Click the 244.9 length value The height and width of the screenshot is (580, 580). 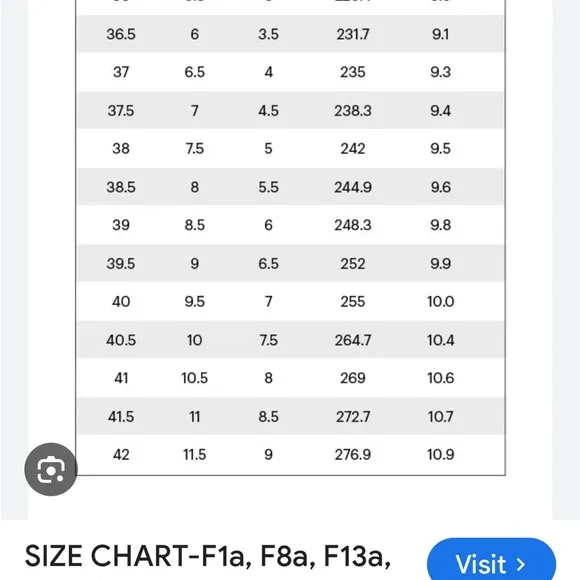click(x=353, y=187)
